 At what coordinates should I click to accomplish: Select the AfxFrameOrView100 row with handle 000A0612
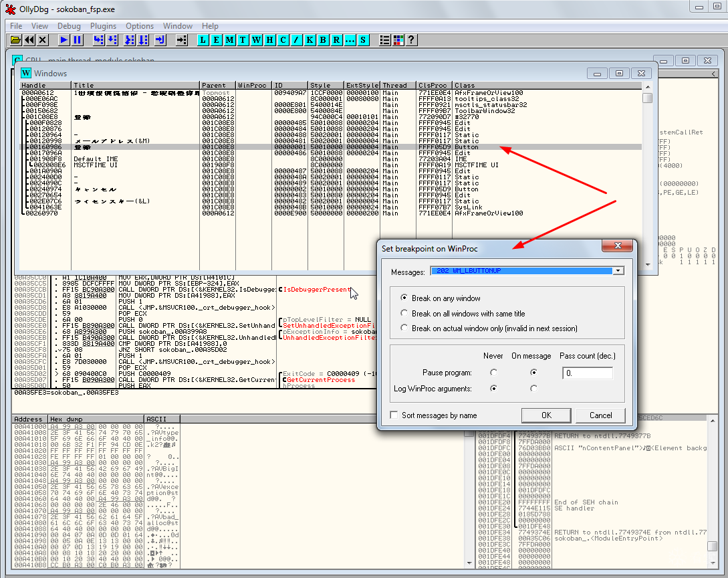point(330,93)
